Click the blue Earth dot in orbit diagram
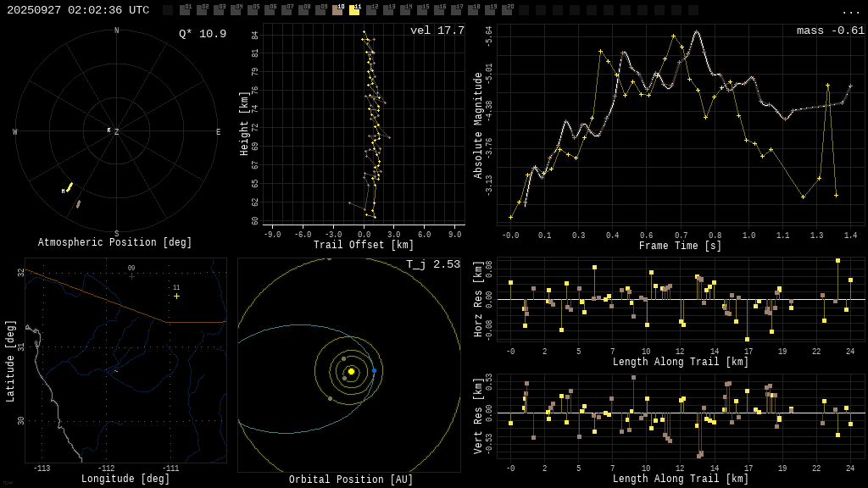Viewport: 868px width, 488px height. 374,371
